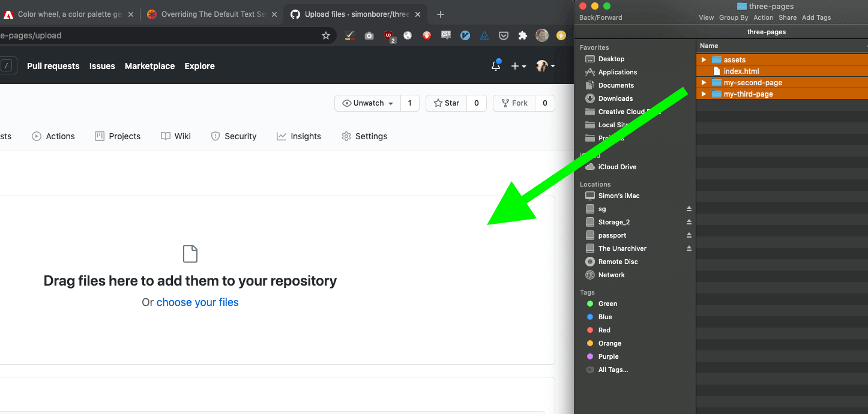868x414 pixels.
Task: Expand the my-second-page folder in Finder
Action: pyautogui.click(x=704, y=83)
